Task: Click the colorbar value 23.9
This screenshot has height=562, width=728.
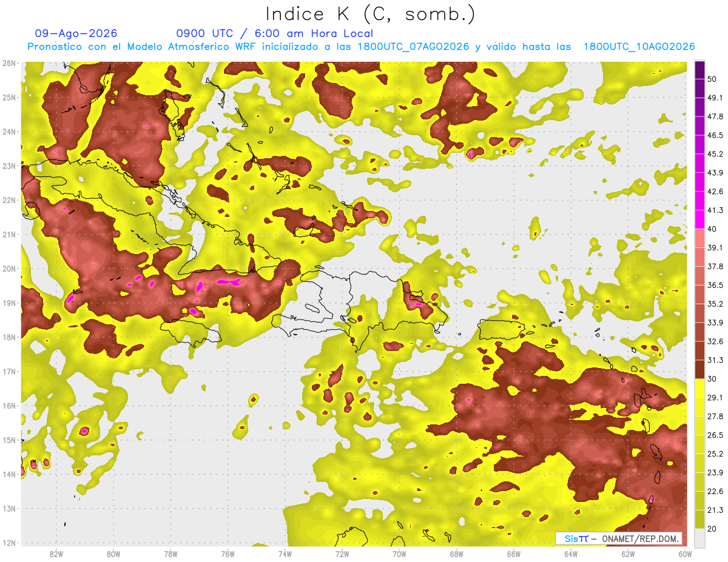Action: coord(715,473)
